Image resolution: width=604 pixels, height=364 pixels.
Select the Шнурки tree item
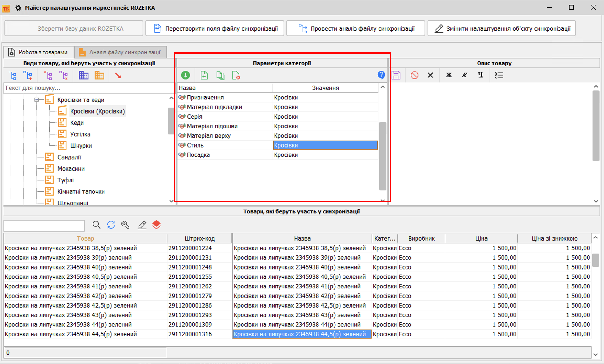click(81, 146)
